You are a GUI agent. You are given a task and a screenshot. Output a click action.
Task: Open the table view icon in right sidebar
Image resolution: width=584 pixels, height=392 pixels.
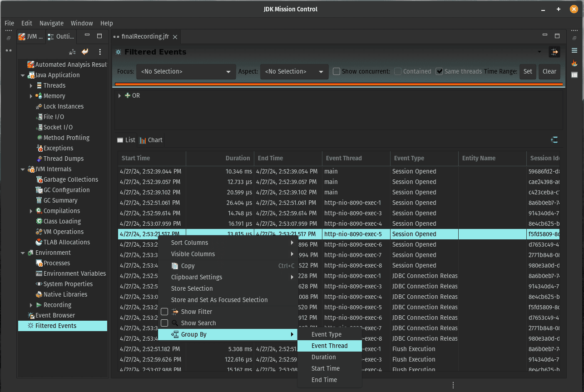coord(574,75)
